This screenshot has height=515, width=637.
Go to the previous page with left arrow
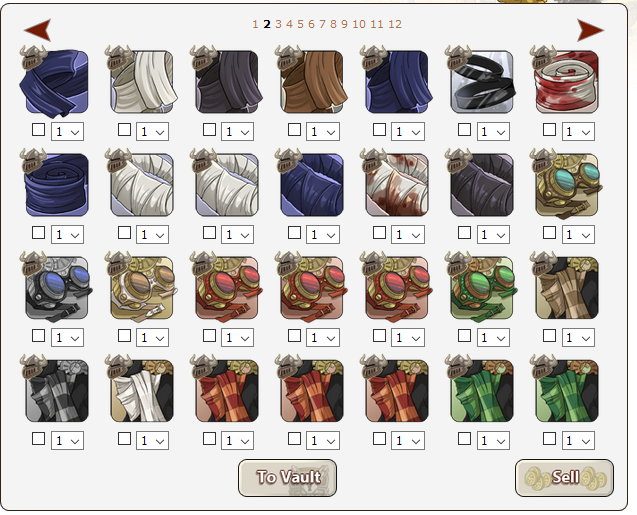(x=38, y=30)
